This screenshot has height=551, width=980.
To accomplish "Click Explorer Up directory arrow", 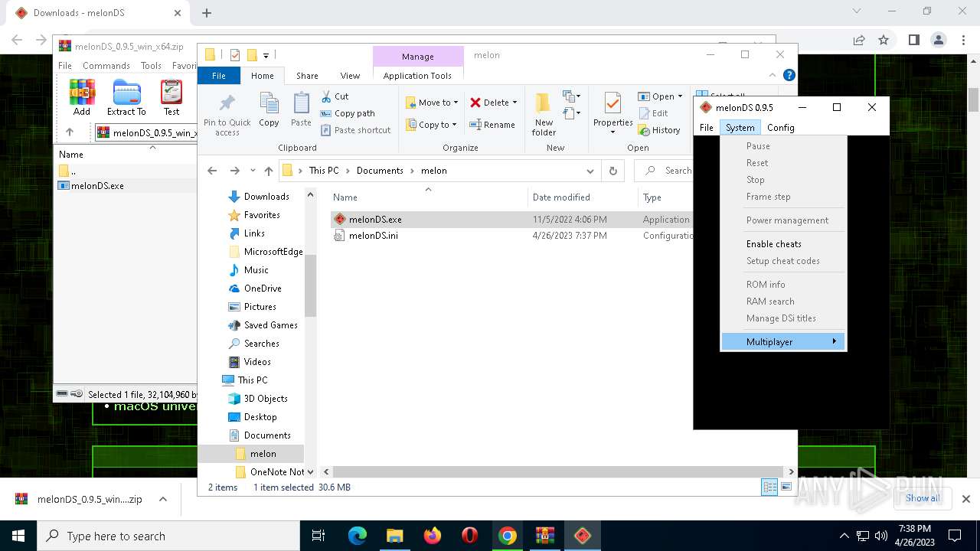I will click(268, 171).
